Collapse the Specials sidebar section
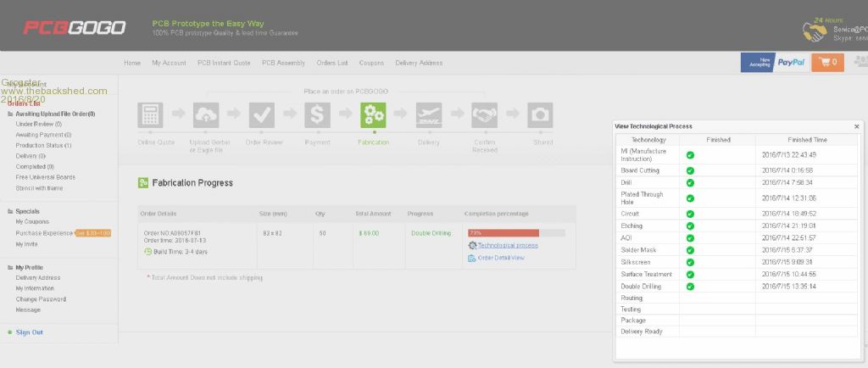 coord(10,211)
